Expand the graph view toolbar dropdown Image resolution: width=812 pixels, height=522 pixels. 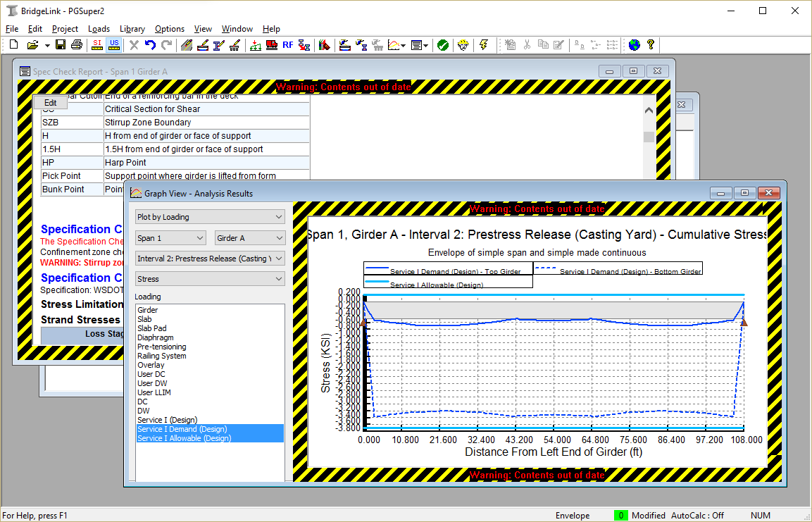point(404,46)
